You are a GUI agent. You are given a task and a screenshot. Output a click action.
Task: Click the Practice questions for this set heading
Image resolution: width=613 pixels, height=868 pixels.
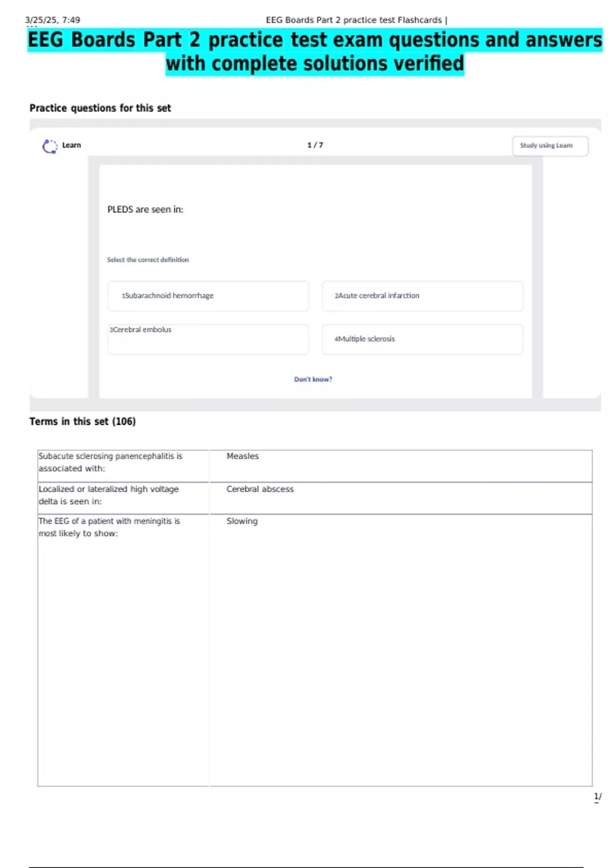pyautogui.click(x=100, y=108)
